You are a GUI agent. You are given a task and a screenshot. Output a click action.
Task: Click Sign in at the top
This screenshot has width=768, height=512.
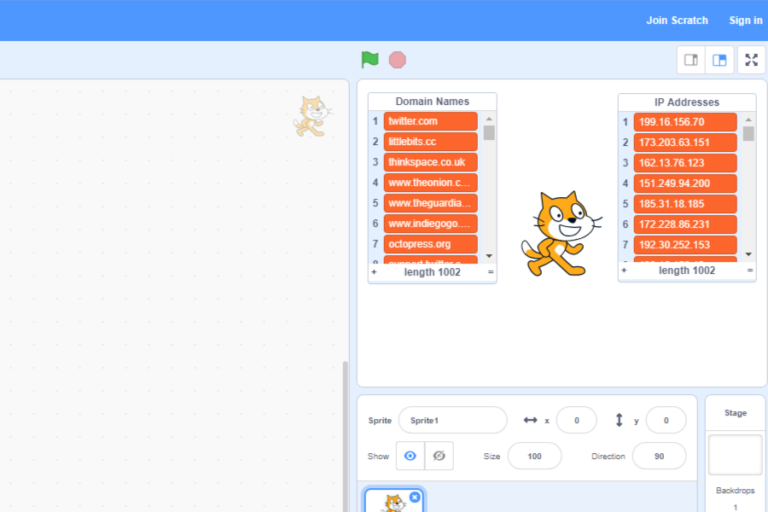(x=745, y=20)
